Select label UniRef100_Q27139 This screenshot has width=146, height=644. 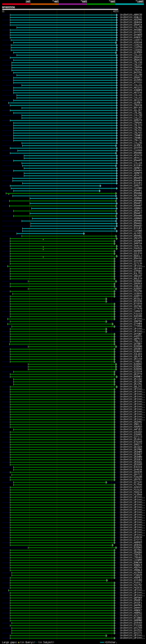131,263
